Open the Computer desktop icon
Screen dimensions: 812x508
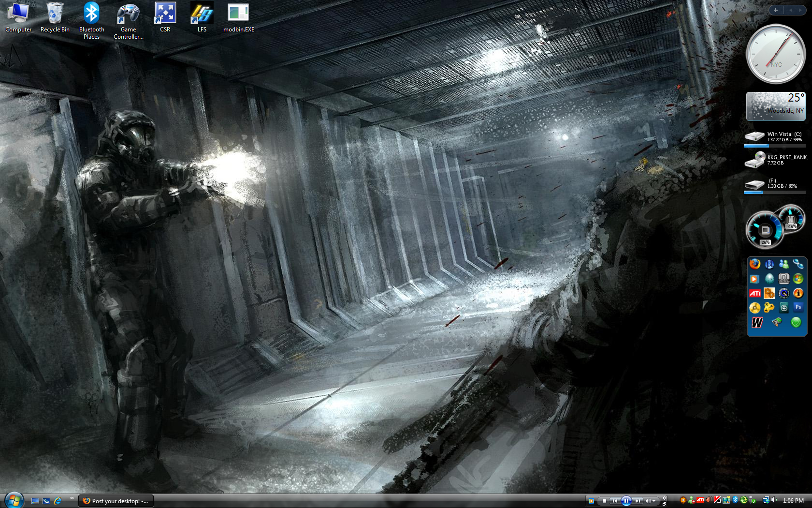click(18, 18)
